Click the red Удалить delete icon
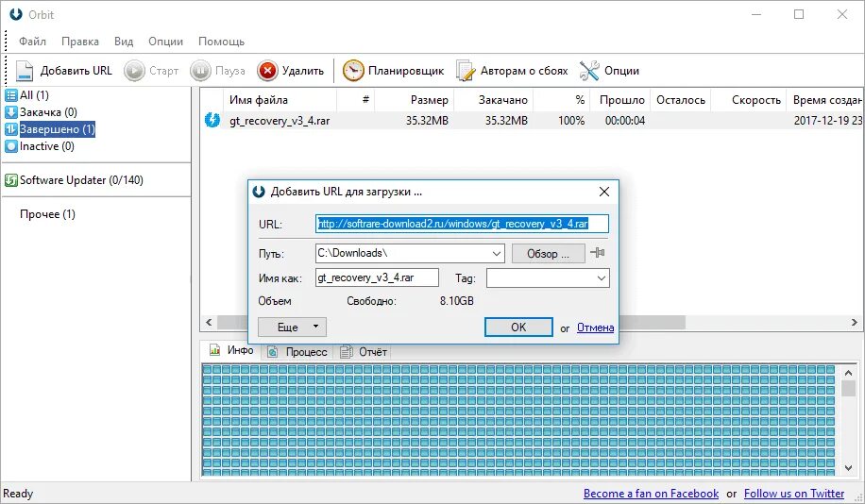The image size is (865, 504). [267, 71]
